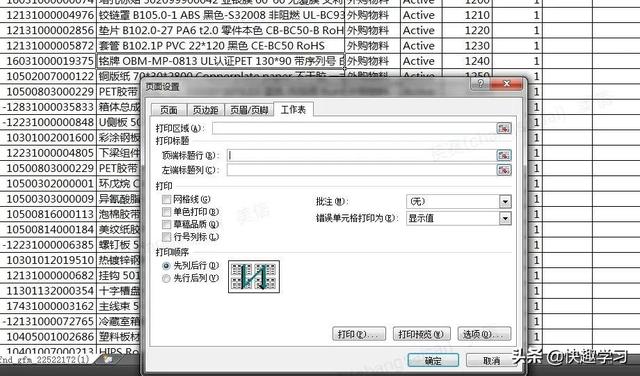Viewport: 640px width, 376px height.
Task: Close the 页面设置 dialog
Action: tap(506, 84)
